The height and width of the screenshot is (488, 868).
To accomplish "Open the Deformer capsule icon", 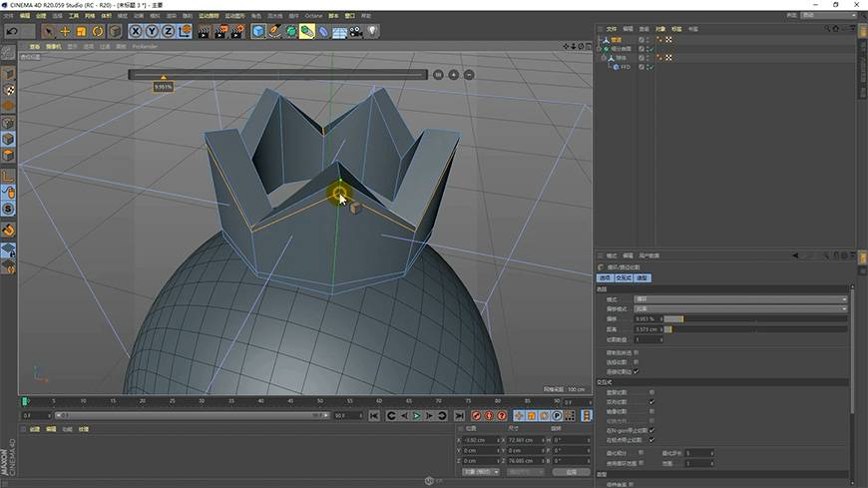I will [x=323, y=32].
